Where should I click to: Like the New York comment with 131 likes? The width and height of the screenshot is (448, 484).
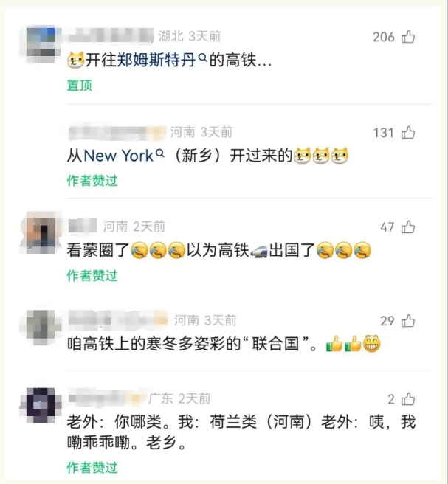click(x=408, y=132)
